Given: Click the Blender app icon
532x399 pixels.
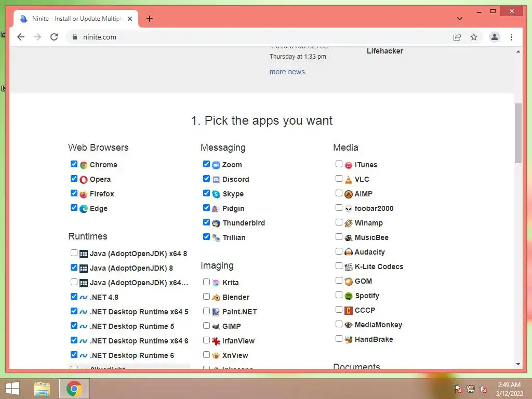Looking at the screenshot, I should [x=216, y=298].
